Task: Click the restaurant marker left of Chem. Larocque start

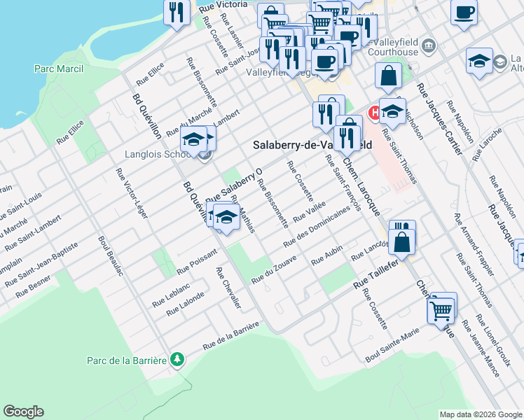Action: click(x=326, y=115)
